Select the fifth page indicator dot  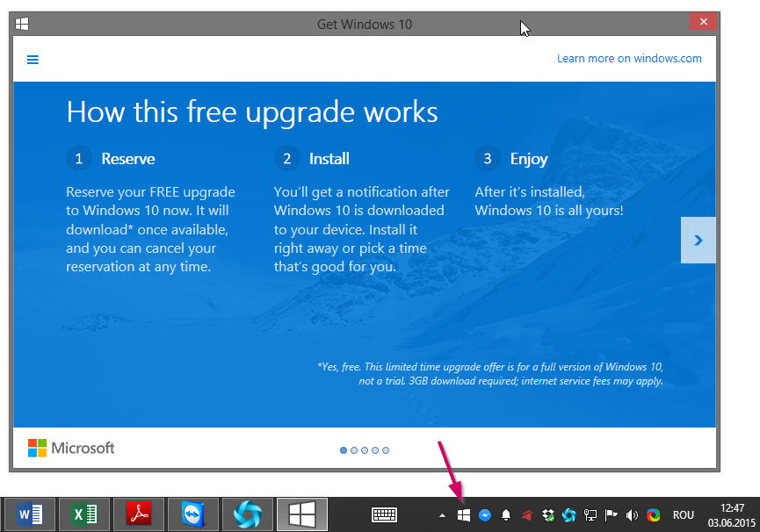(x=386, y=450)
